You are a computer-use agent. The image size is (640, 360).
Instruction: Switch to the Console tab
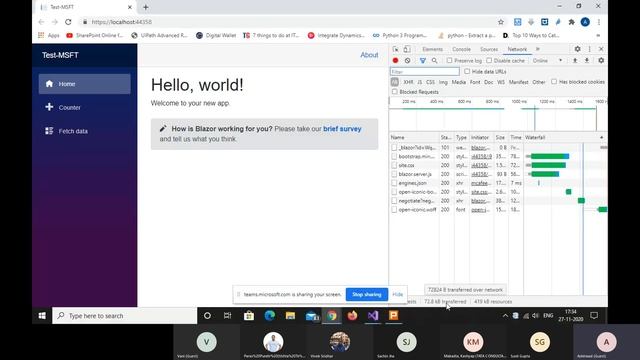tap(461, 49)
